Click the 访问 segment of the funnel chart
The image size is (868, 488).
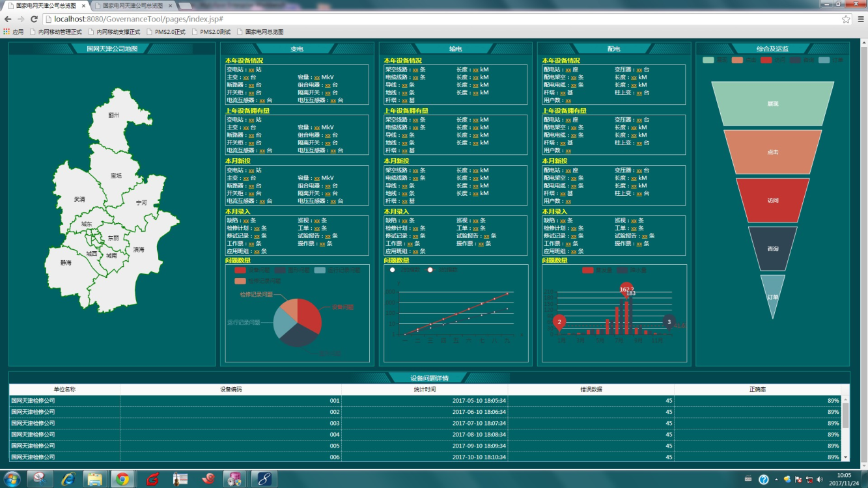(x=773, y=200)
